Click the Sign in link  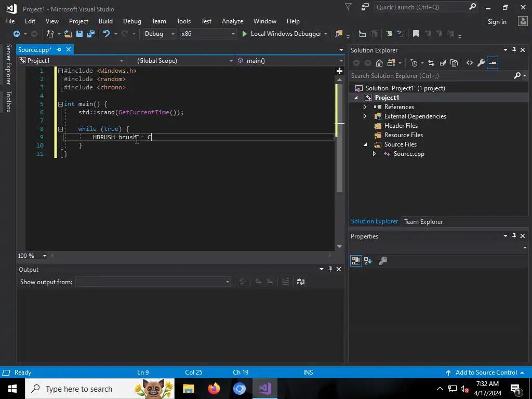point(497,21)
